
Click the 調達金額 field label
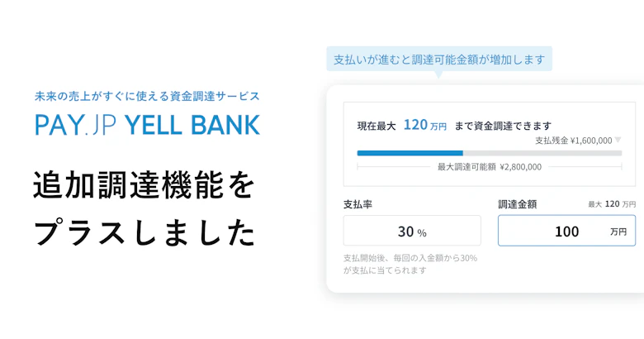518,203
